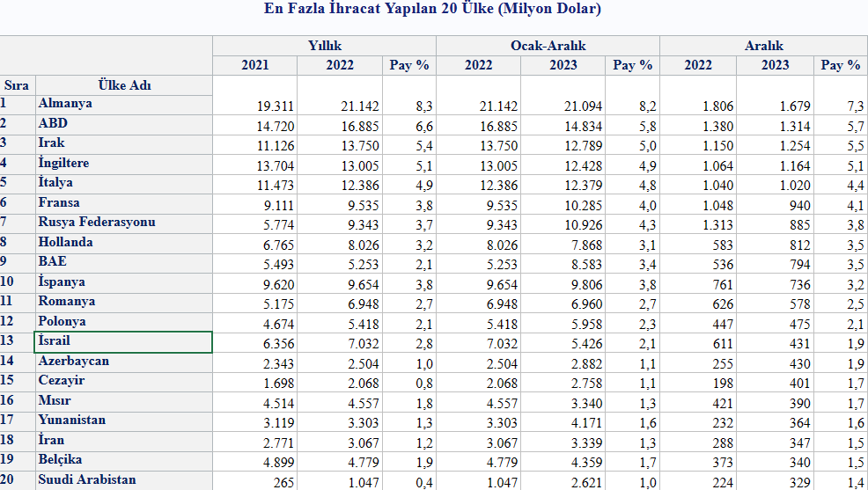Click the Aralık column group header
Viewport: 868px width, 490px height.
[763, 46]
